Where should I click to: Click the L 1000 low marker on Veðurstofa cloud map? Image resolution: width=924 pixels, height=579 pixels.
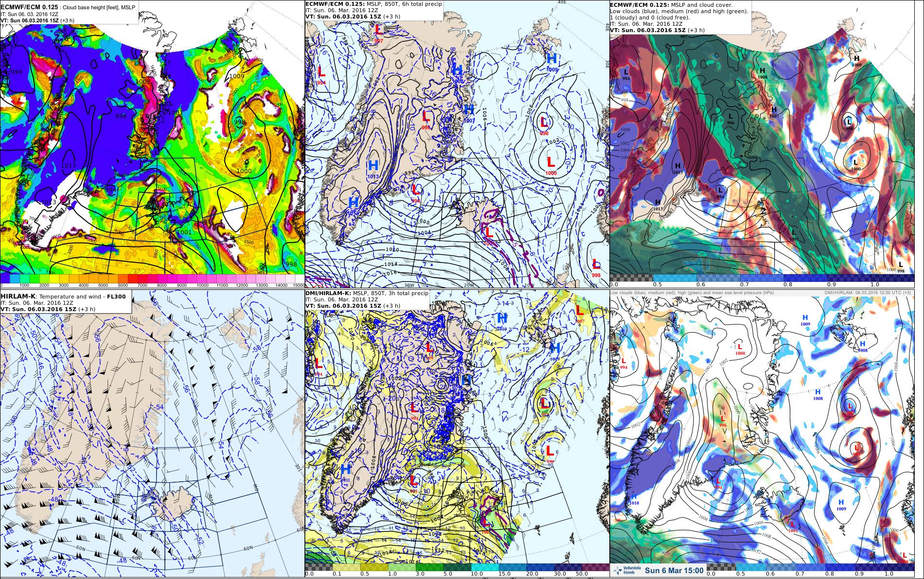tap(740, 349)
